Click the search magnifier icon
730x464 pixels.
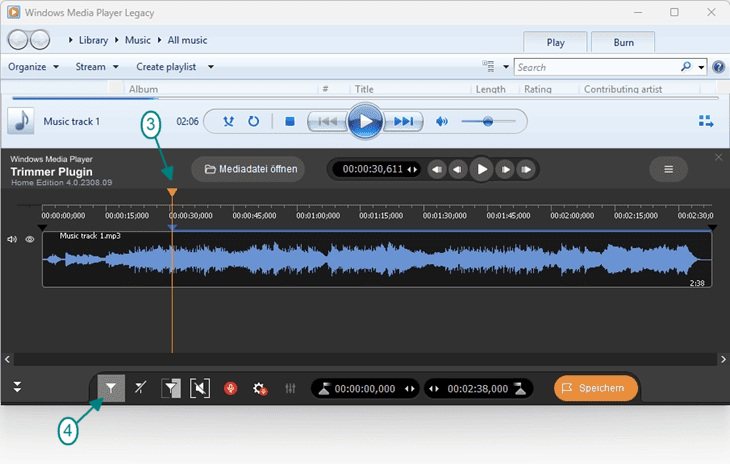tap(686, 67)
